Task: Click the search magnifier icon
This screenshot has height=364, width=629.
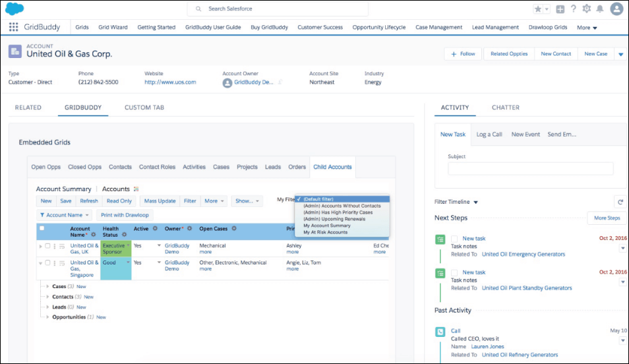Action: point(198,9)
